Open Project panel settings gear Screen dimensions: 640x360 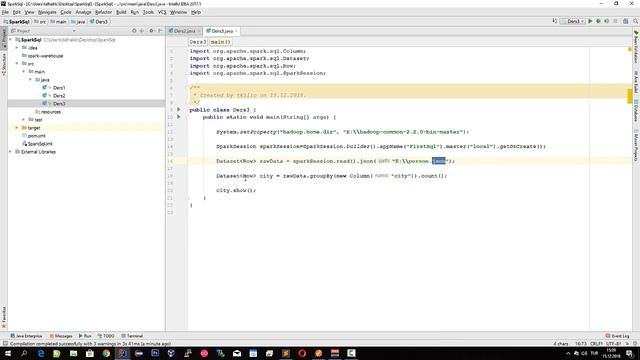(x=151, y=31)
